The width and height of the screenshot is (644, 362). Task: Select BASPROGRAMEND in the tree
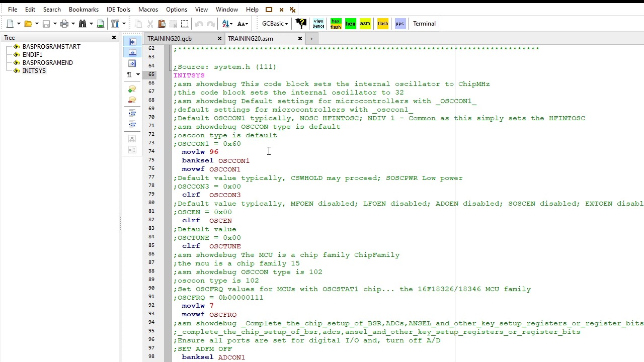(x=47, y=63)
